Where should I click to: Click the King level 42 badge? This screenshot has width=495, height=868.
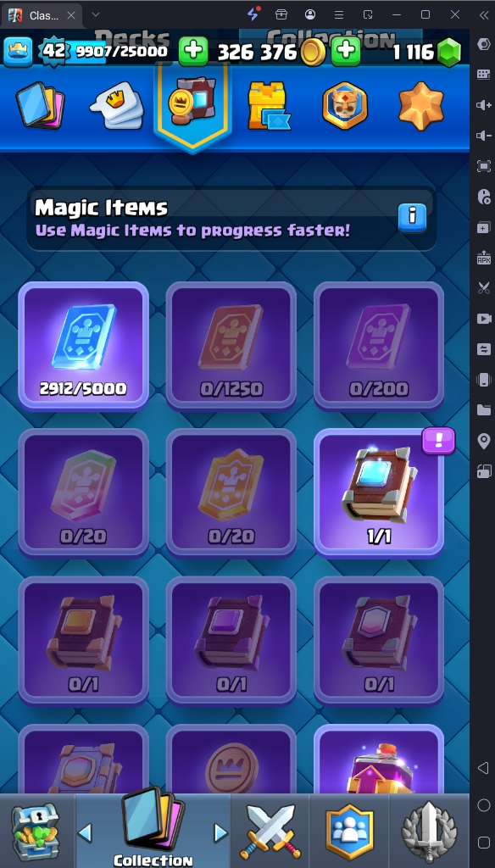coord(53,52)
